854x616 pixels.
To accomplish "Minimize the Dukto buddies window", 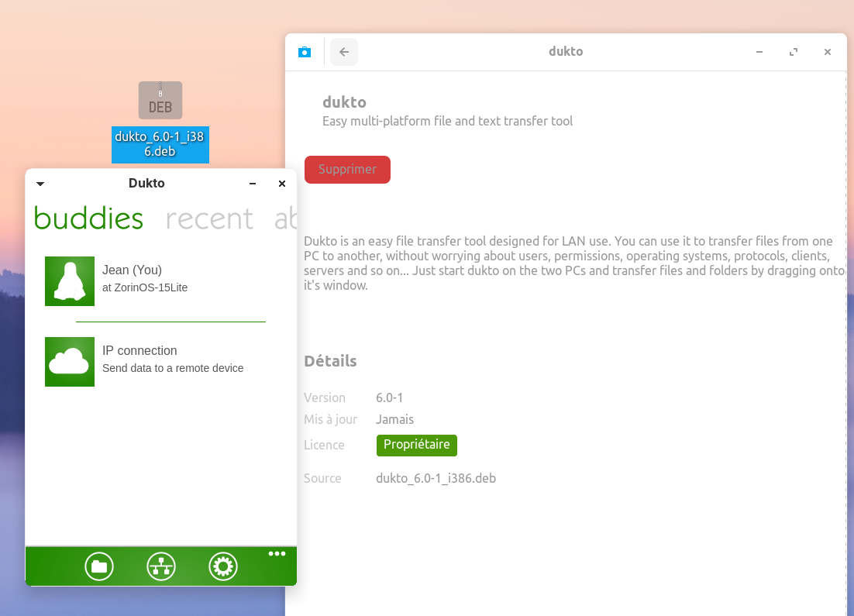I will 253,184.
